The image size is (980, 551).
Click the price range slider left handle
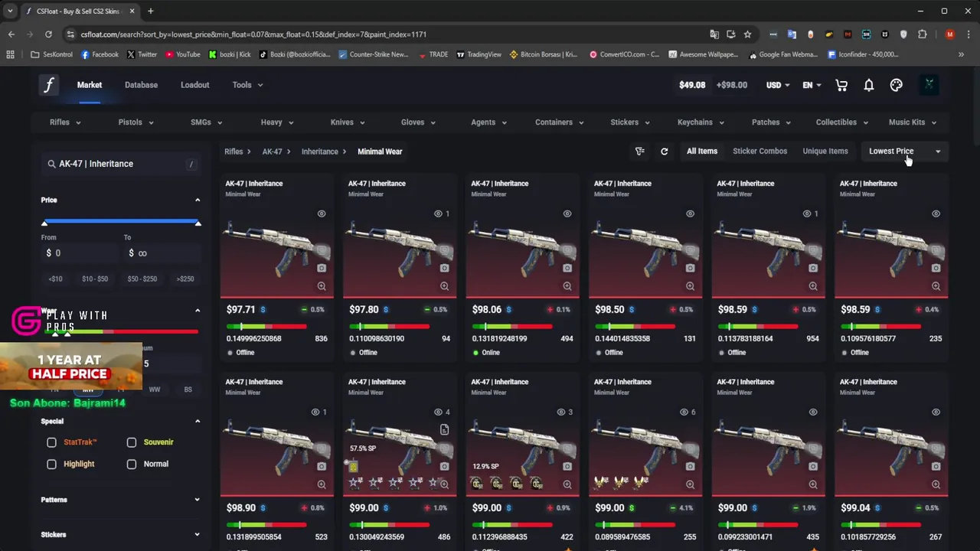click(x=44, y=222)
